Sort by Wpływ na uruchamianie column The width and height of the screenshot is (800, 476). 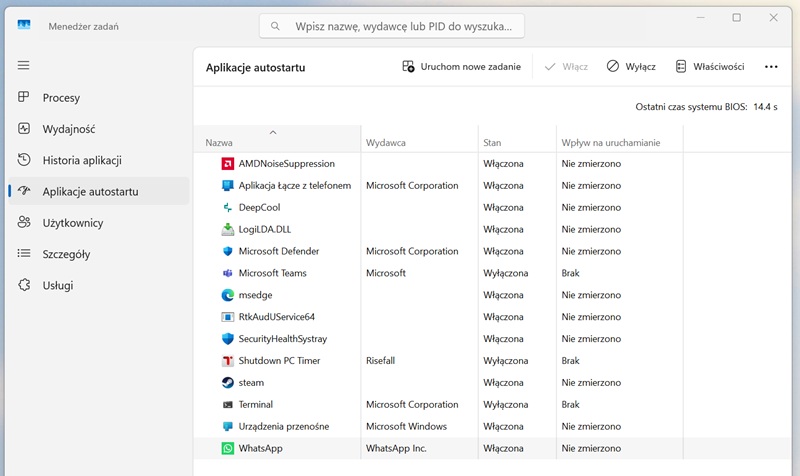(x=610, y=142)
